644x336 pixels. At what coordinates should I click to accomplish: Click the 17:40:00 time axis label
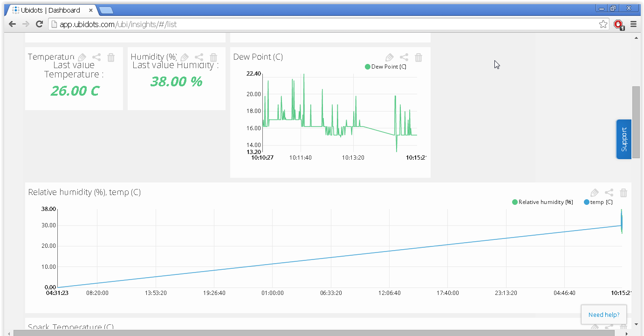(x=447, y=293)
